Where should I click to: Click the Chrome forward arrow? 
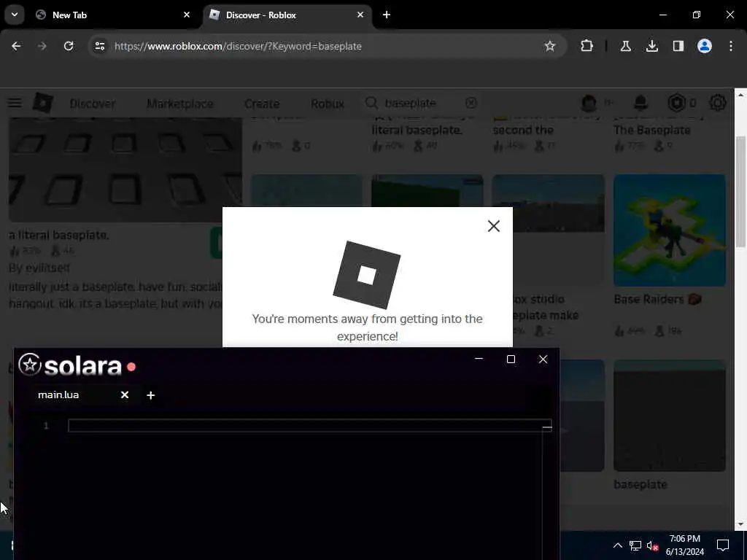(x=42, y=46)
